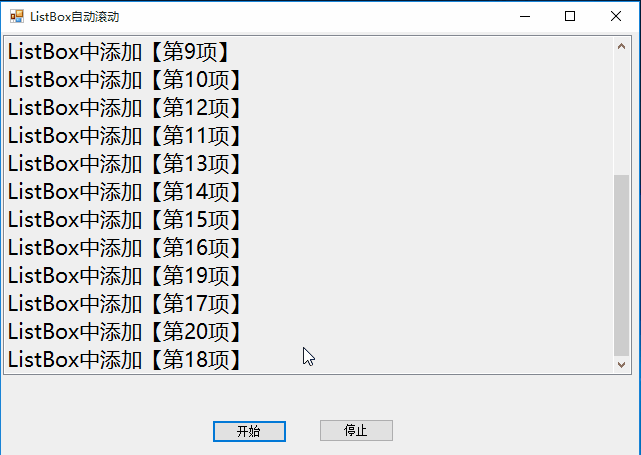Click the 停止 button
This screenshot has height=455, width=641.
356,430
